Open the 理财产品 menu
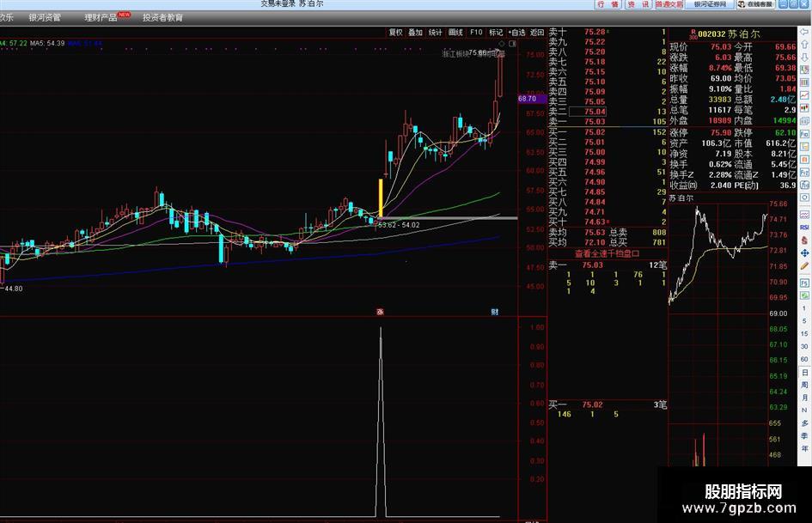 tap(101, 18)
